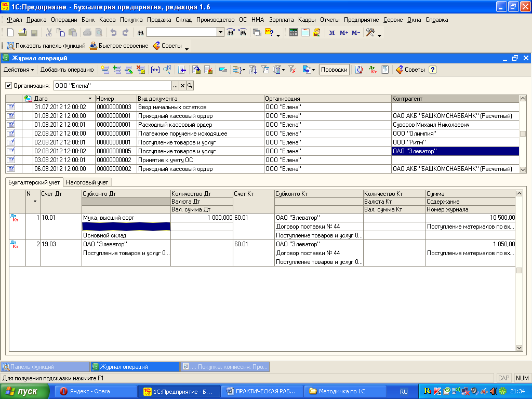Open the Методичка по 1С taskbar folder

(345, 391)
